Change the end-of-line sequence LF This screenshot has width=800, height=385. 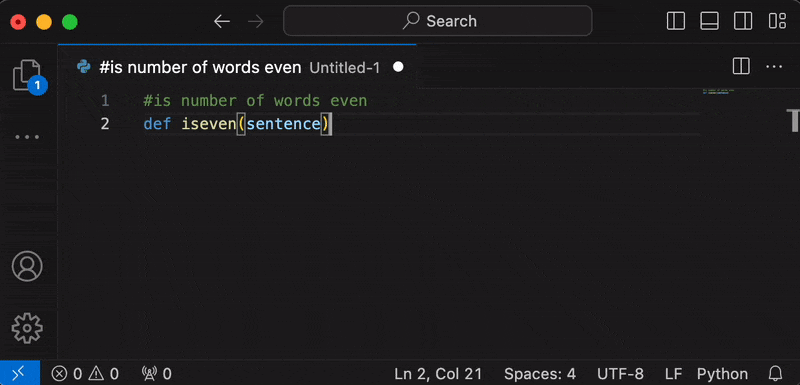pyautogui.click(x=673, y=374)
